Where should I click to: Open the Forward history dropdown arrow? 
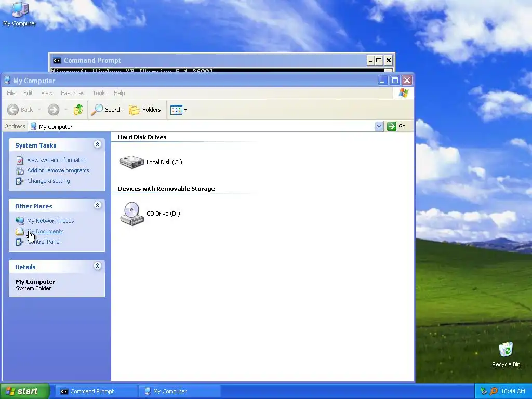pyautogui.click(x=66, y=110)
